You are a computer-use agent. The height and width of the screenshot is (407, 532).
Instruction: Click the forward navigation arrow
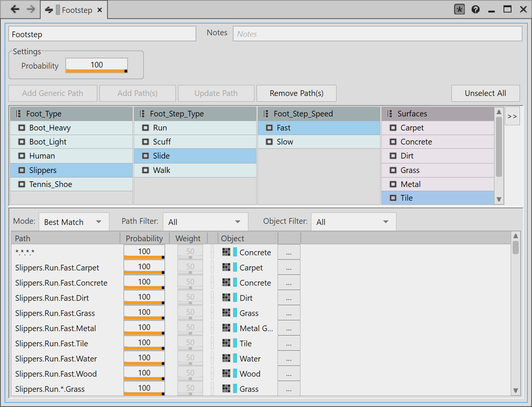click(31, 9)
